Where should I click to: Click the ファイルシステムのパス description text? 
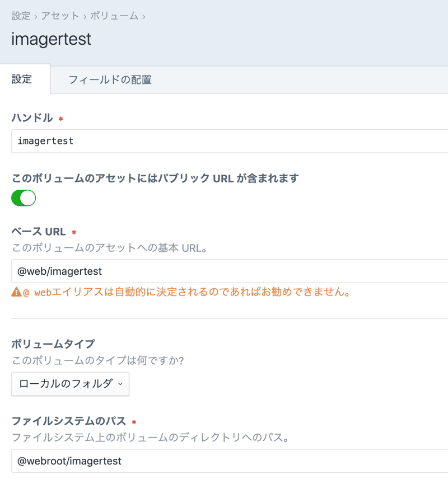pyautogui.click(x=150, y=438)
